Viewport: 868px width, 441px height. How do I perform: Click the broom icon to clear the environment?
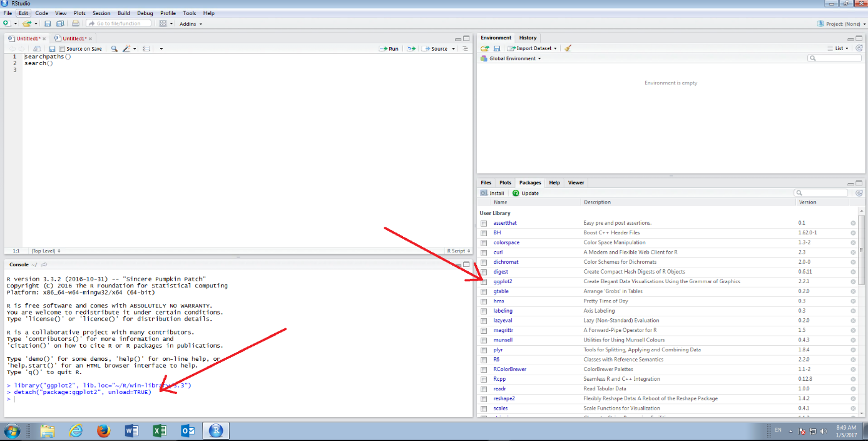[568, 48]
